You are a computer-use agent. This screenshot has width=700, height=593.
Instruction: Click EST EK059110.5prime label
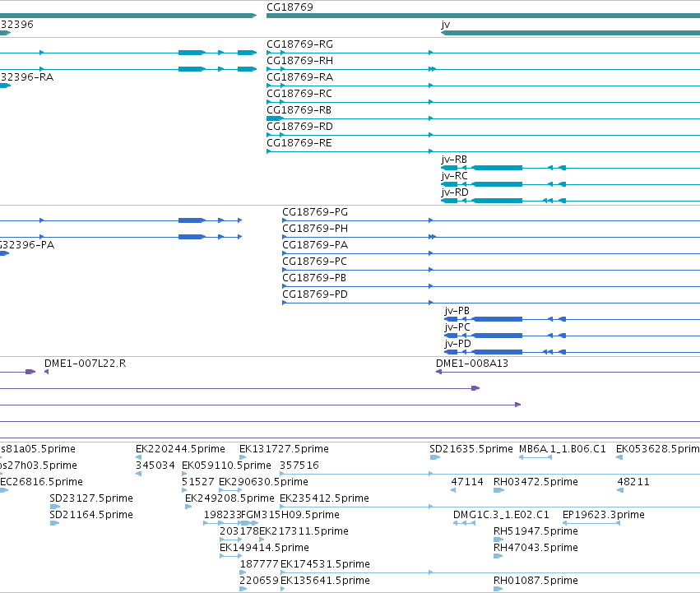pos(226,466)
